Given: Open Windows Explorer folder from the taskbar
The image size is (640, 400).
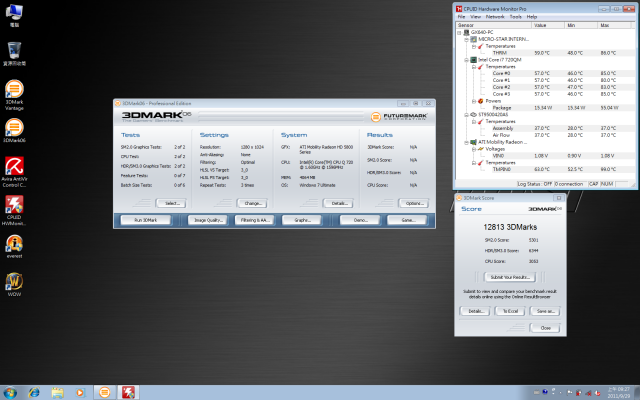Looking at the screenshot, I should [58, 393].
